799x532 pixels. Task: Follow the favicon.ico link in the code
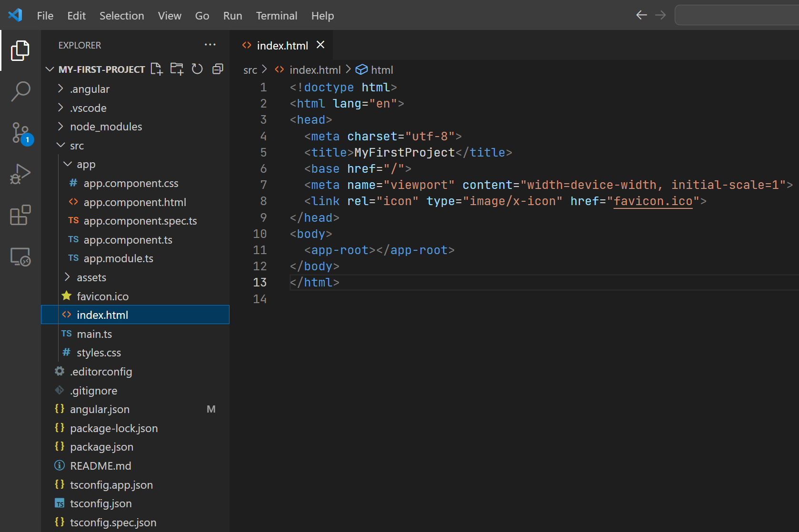653,201
